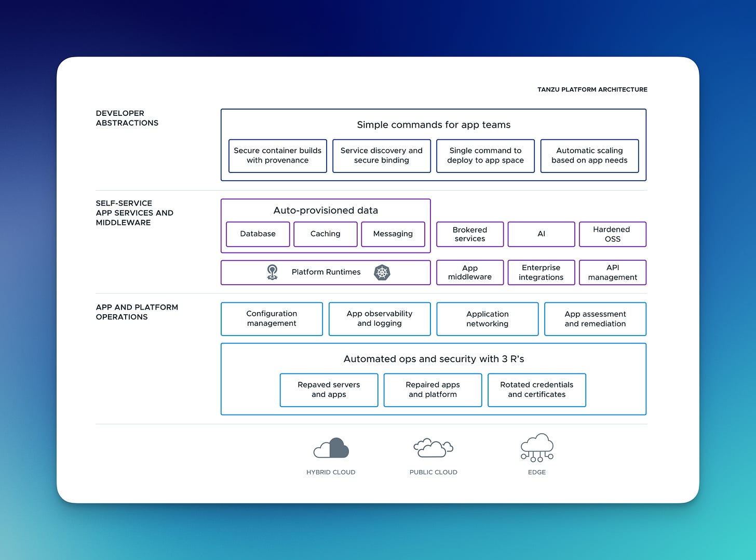Click the 'HYBRID CLOUD' caption text
The height and width of the screenshot is (560, 756).
(331, 472)
